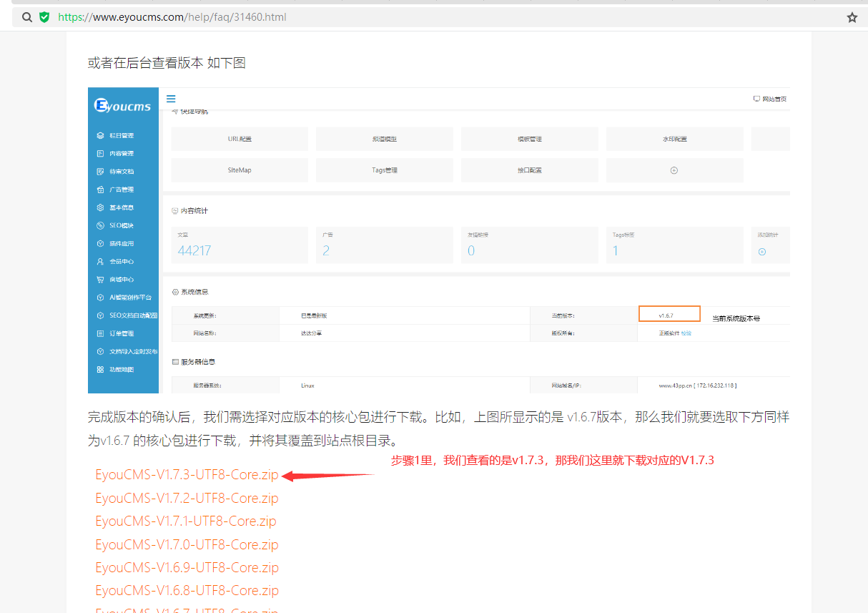The width and height of the screenshot is (868, 613).
Task: Click the 功能地图 grid icon in sidebar
Action: (x=101, y=370)
